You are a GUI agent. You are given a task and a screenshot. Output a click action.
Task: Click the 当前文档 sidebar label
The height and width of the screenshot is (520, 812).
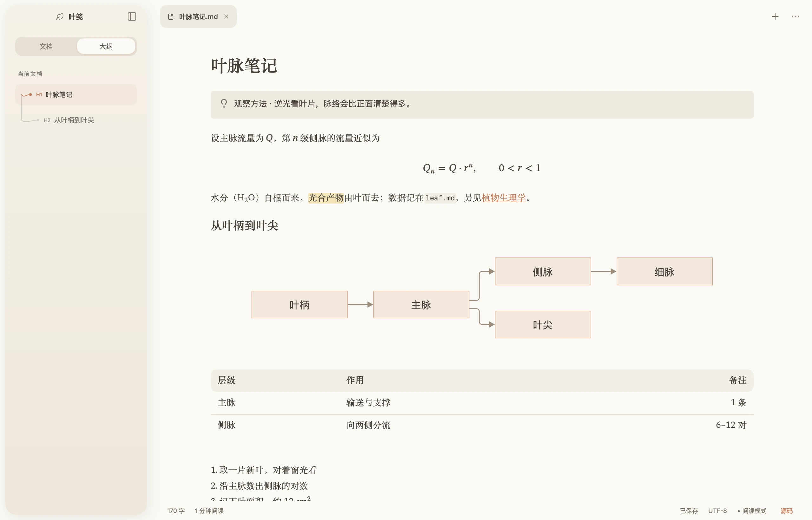[x=30, y=74]
